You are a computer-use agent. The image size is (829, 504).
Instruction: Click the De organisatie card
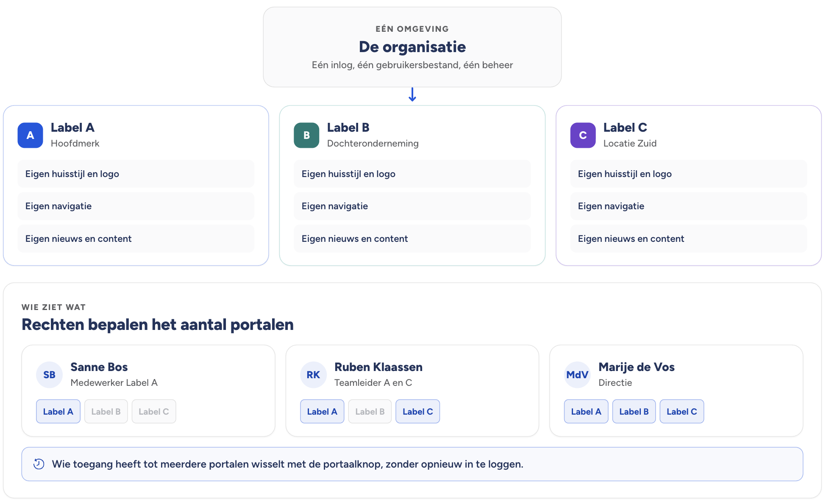click(x=412, y=47)
